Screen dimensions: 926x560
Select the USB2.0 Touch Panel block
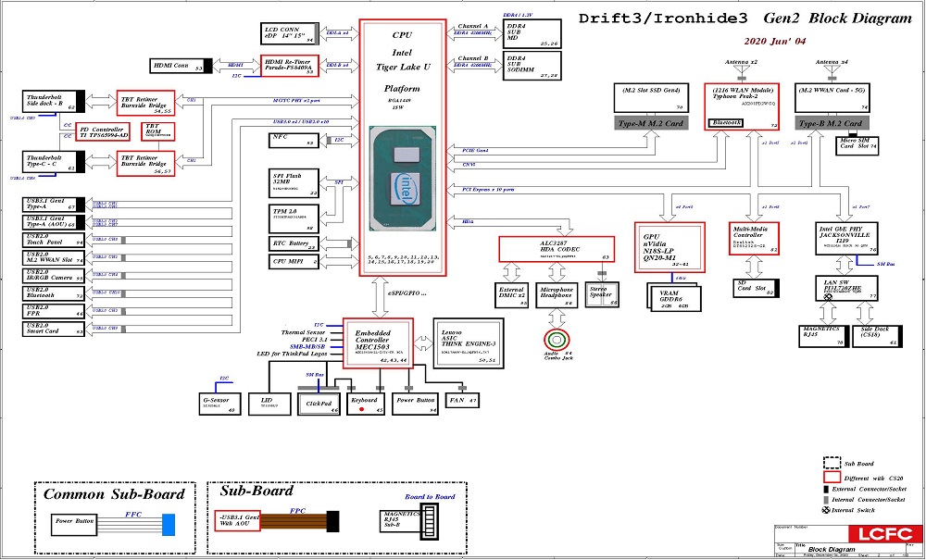click(x=54, y=240)
